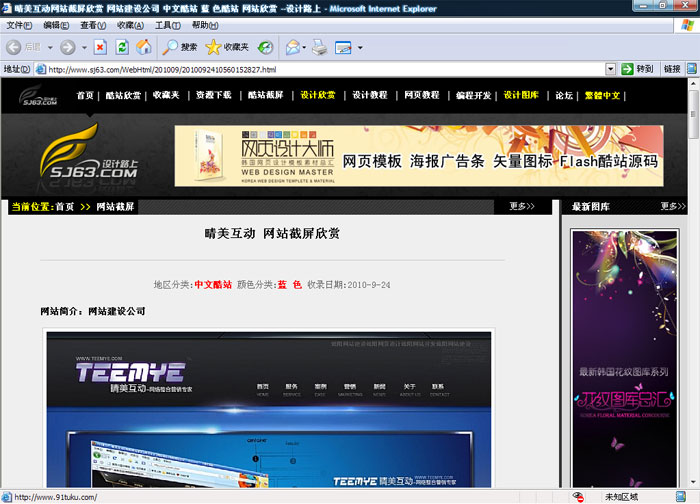
Task: Stop page loading with red X icon
Action: coord(100,47)
